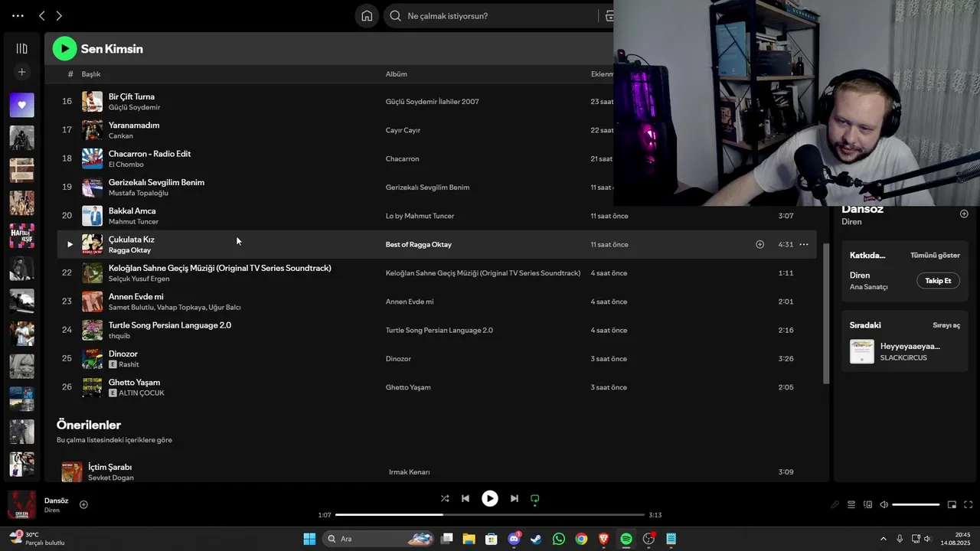
Task: Select the track 'Bakkal Amca'
Action: pyautogui.click(x=132, y=211)
